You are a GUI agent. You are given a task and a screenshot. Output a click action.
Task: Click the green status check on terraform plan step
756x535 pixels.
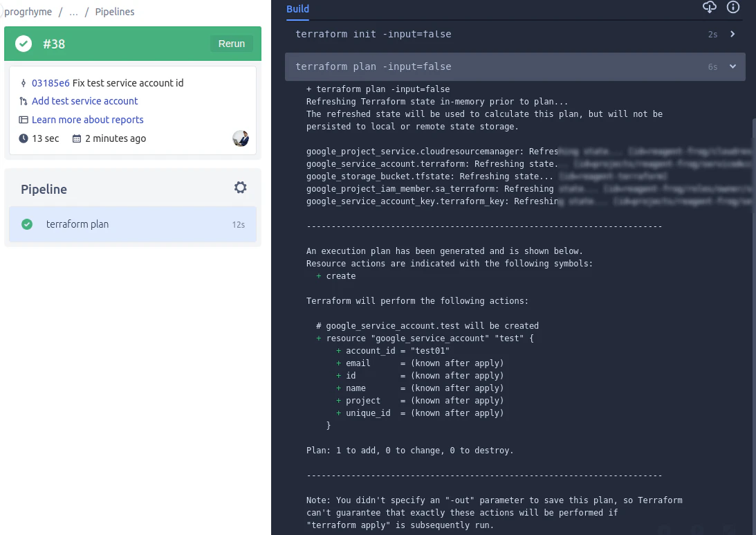point(27,224)
